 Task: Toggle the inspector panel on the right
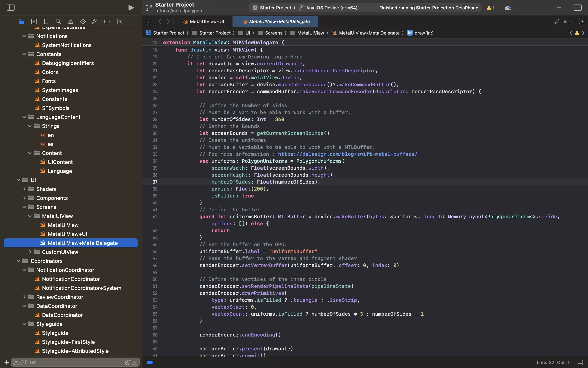coord(578,8)
